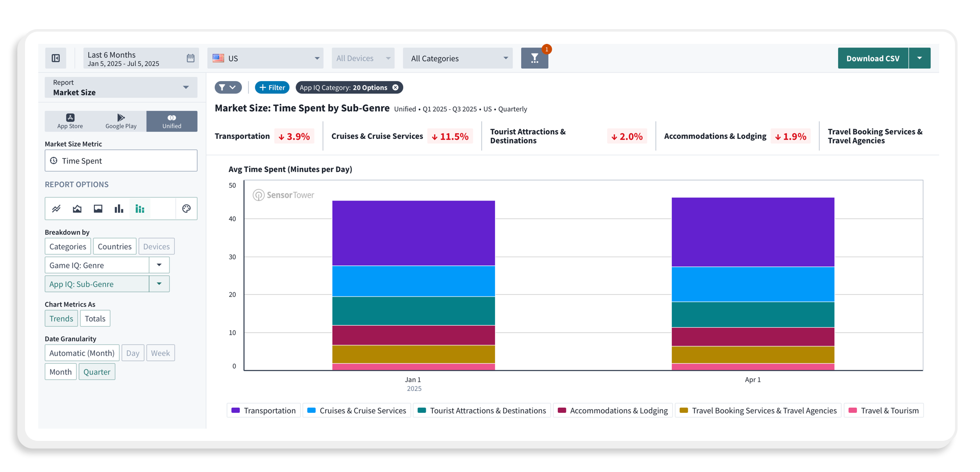980x472 pixels.
Task: Click the Accommodations & Lodging summary card
Action: 737,136
